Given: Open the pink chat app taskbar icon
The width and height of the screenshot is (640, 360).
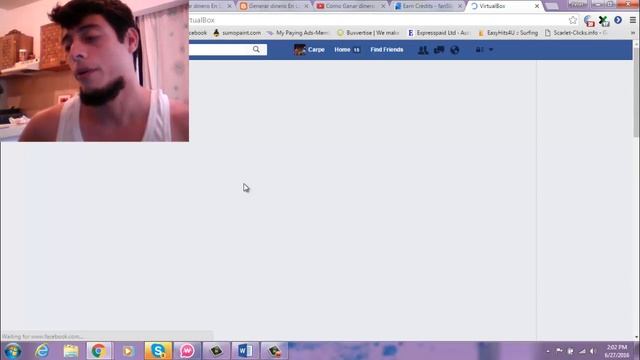Looking at the screenshot, I should (187, 351).
